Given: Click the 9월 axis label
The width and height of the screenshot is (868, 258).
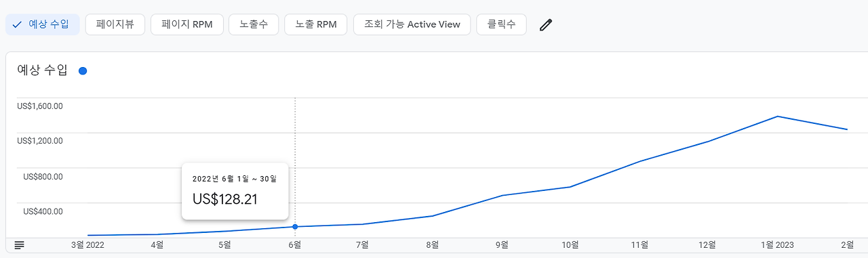Looking at the screenshot, I should pos(502,245).
